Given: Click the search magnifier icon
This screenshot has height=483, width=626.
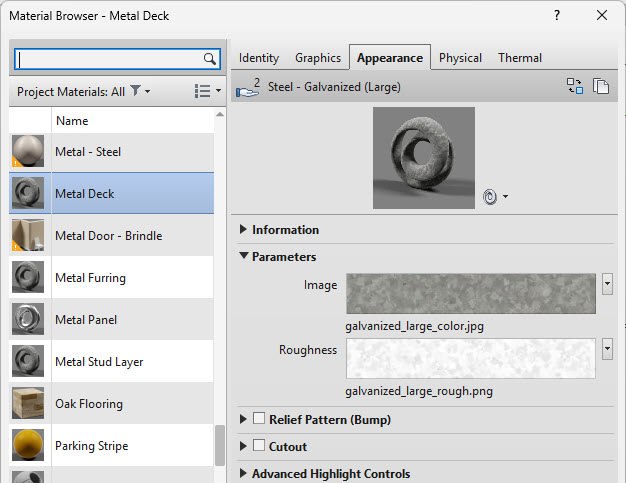Looking at the screenshot, I should pyautogui.click(x=210, y=59).
